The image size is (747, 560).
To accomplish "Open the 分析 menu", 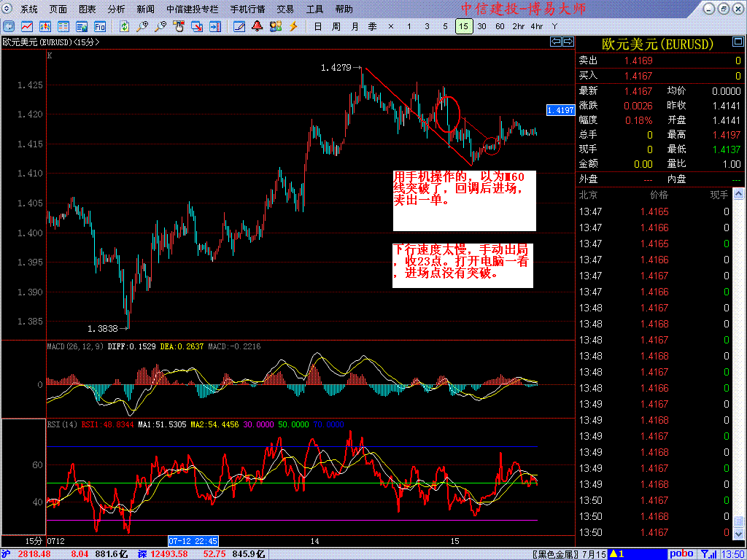I will click(116, 9).
